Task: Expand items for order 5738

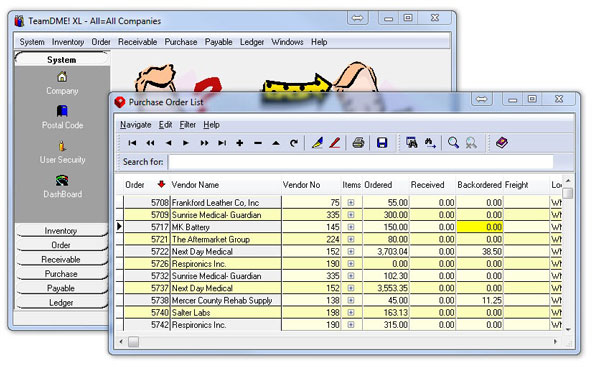Action: [x=351, y=300]
